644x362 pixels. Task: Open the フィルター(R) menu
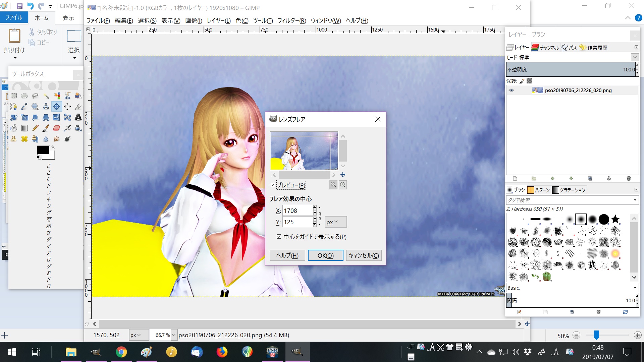[291, 21]
